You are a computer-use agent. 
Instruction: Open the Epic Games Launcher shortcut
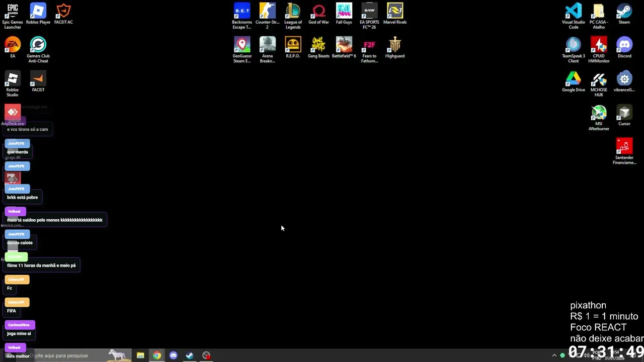click(x=13, y=16)
